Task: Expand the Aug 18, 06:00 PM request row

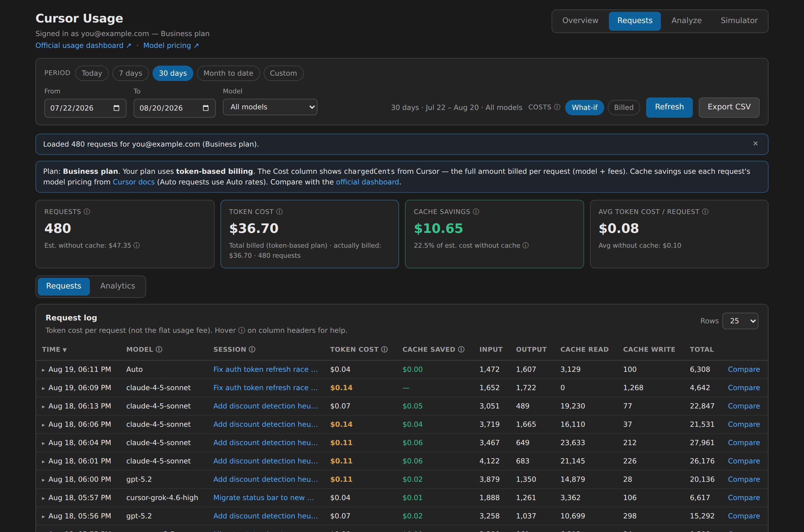Action: tap(43, 480)
